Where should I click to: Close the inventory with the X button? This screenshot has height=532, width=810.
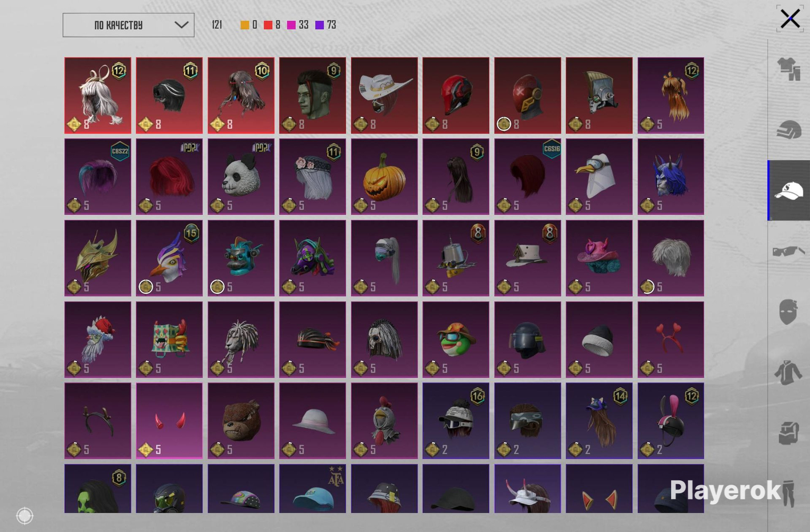tap(790, 19)
